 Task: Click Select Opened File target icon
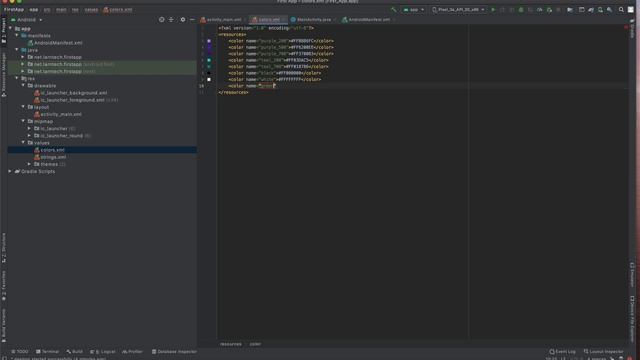coord(162,20)
